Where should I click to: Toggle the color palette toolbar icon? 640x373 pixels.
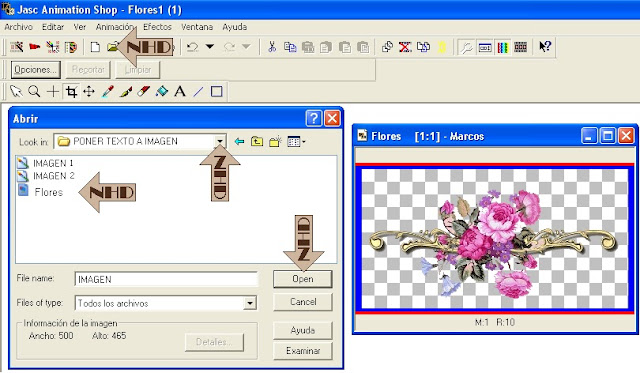502,47
